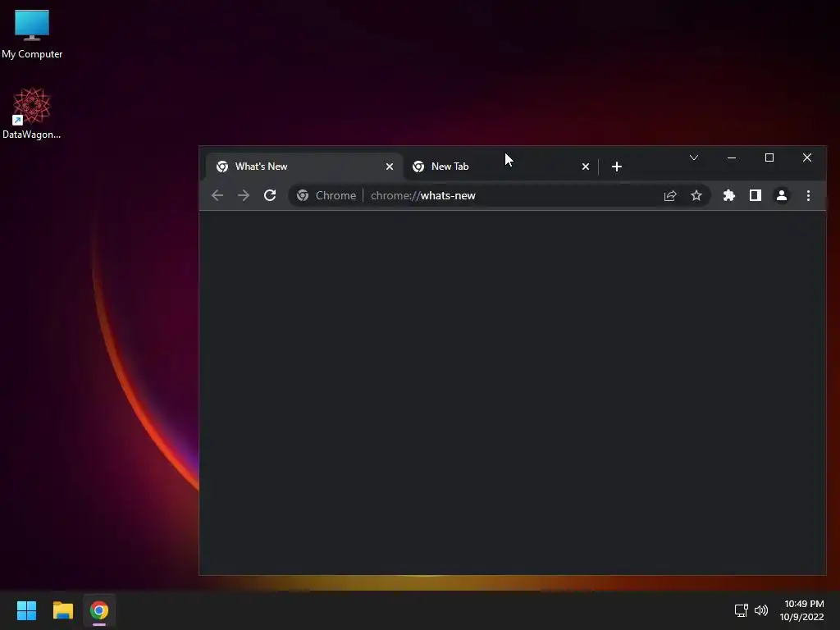This screenshot has width=840, height=630.
Task: Close the Chrome window
Action: (807, 157)
